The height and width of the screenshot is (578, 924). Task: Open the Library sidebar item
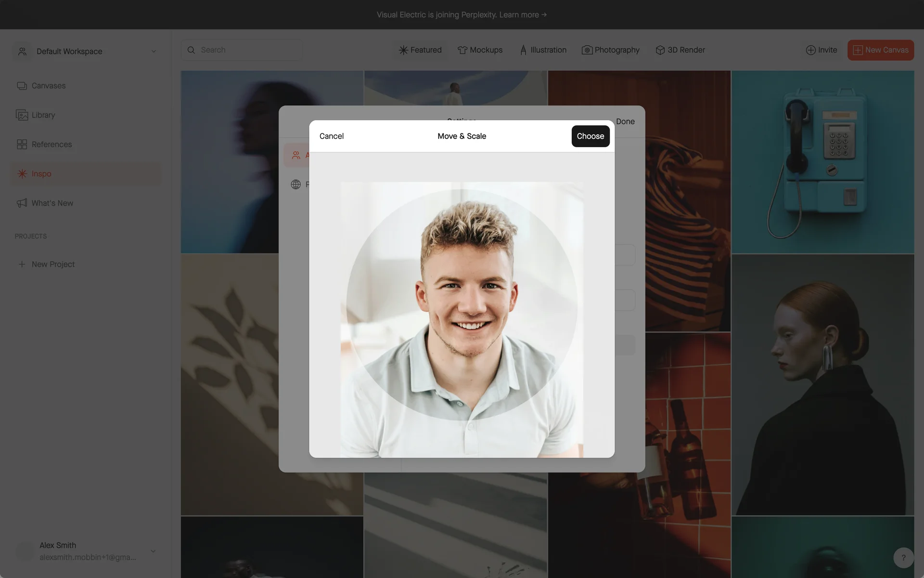43,115
